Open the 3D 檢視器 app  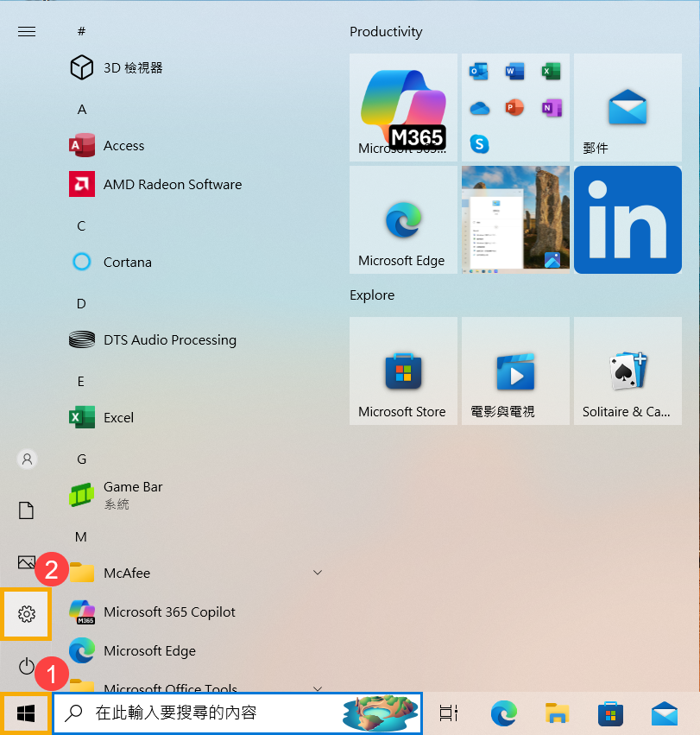117,68
